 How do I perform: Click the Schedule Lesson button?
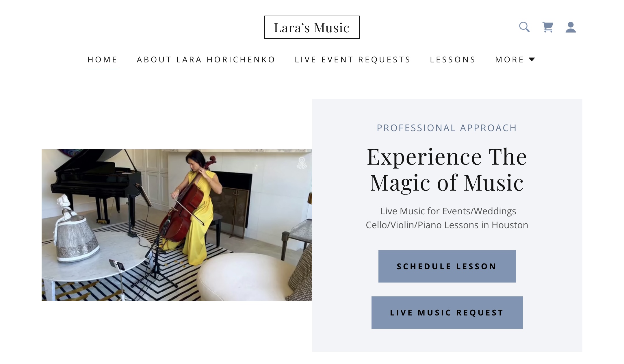[447, 266]
